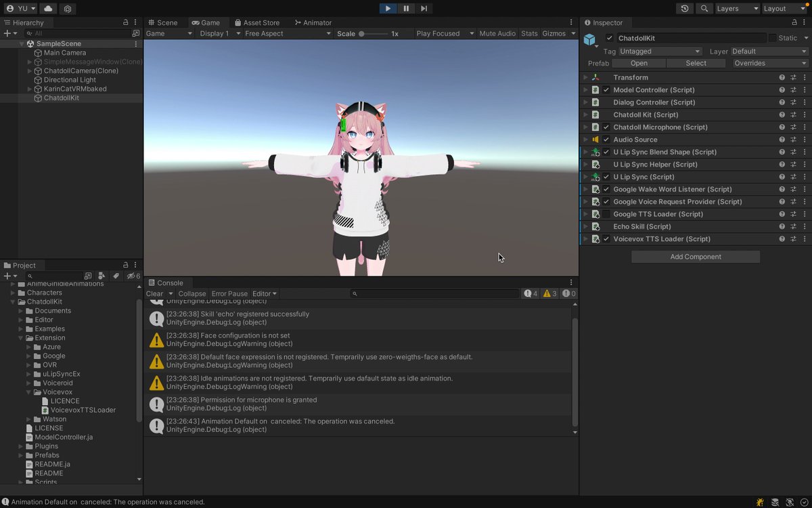The height and width of the screenshot is (508, 812).
Task: Click the Step frame button
Action: [x=424, y=8]
